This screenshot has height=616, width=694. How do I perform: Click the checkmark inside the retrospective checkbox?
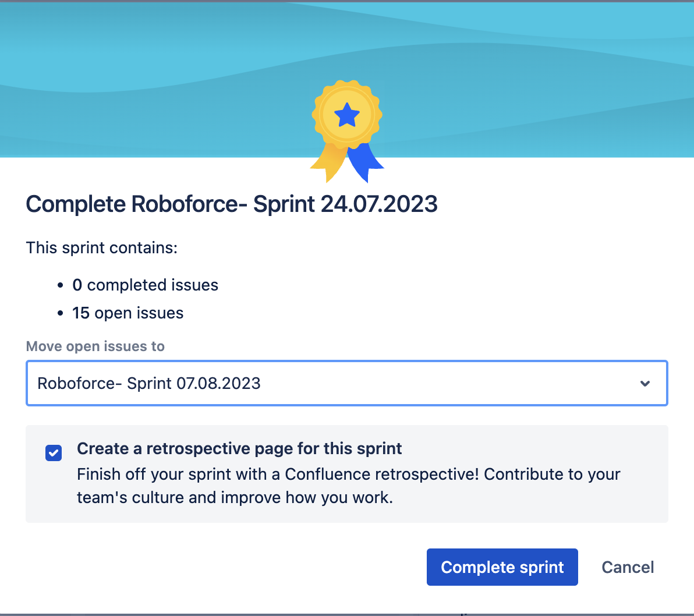pos(54,452)
